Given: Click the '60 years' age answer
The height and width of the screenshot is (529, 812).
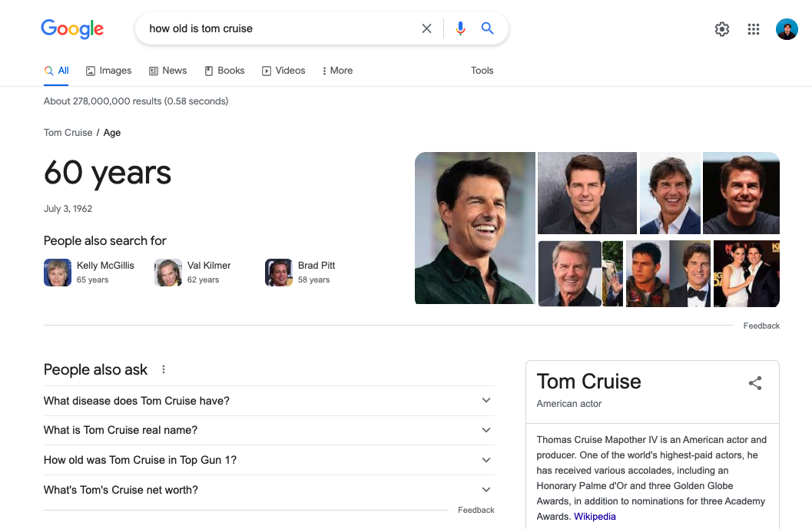Looking at the screenshot, I should [108, 172].
